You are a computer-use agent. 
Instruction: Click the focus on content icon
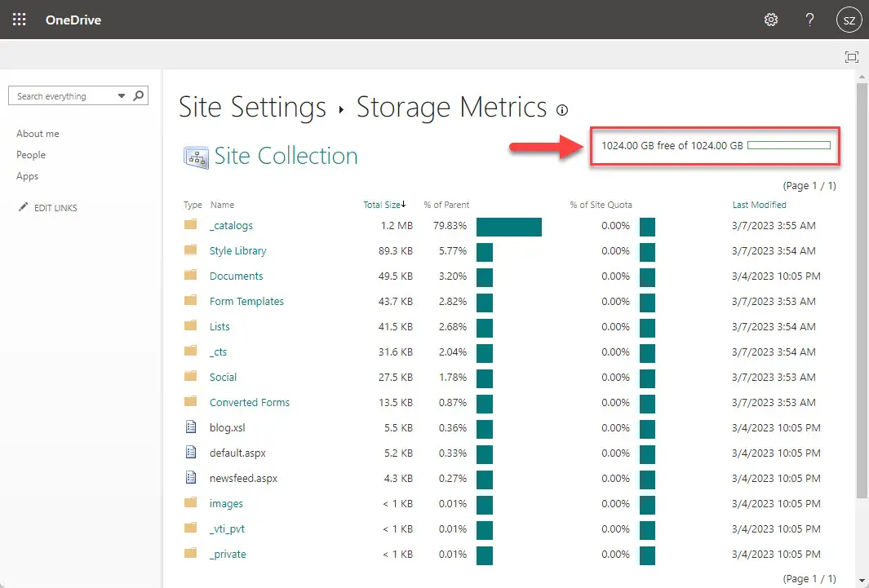[x=852, y=56]
